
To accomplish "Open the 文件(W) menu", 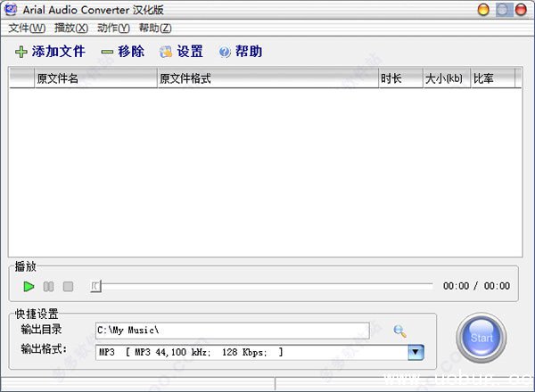I will (26, 28).
